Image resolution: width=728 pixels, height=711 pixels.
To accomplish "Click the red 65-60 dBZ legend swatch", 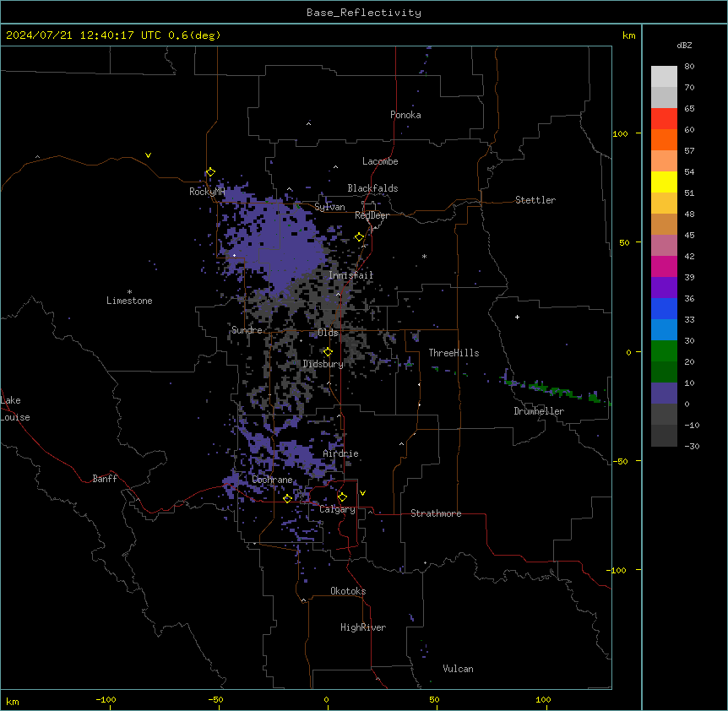I will pyautogui.click(x=664, y=119).
